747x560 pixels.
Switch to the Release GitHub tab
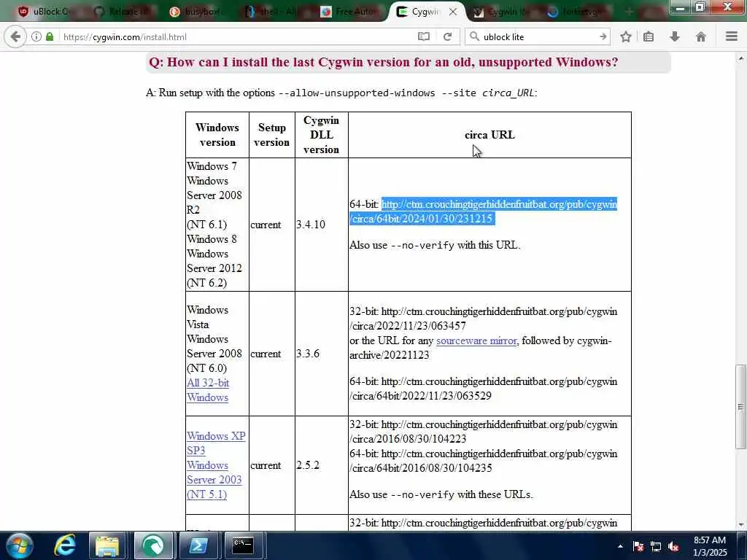123,12
